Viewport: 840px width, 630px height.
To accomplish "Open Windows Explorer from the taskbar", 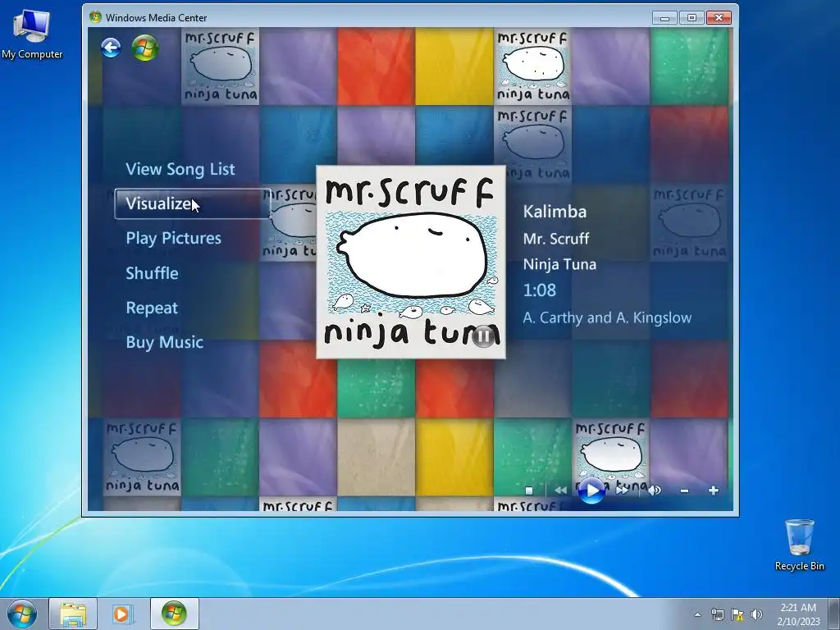I will [x=73, y=614].
